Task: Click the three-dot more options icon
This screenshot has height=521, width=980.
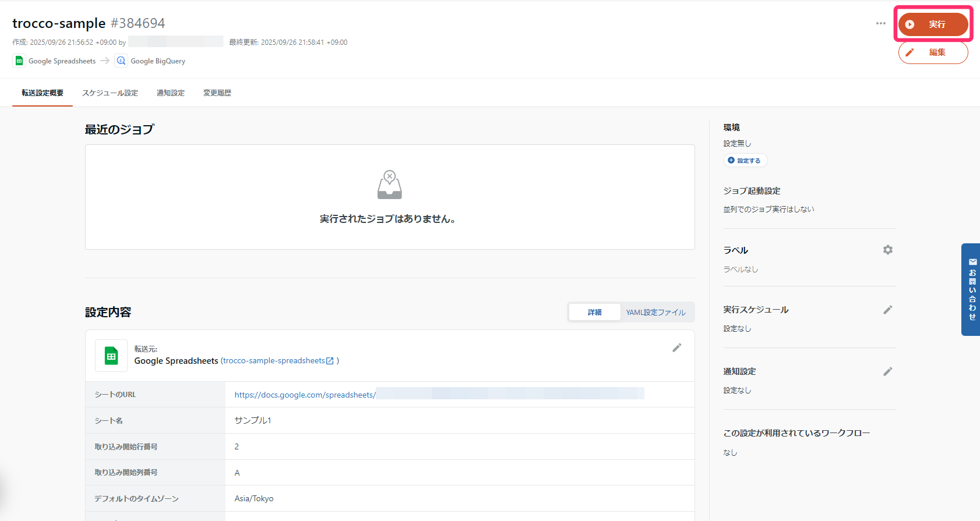Action: [x=880, y=24]
